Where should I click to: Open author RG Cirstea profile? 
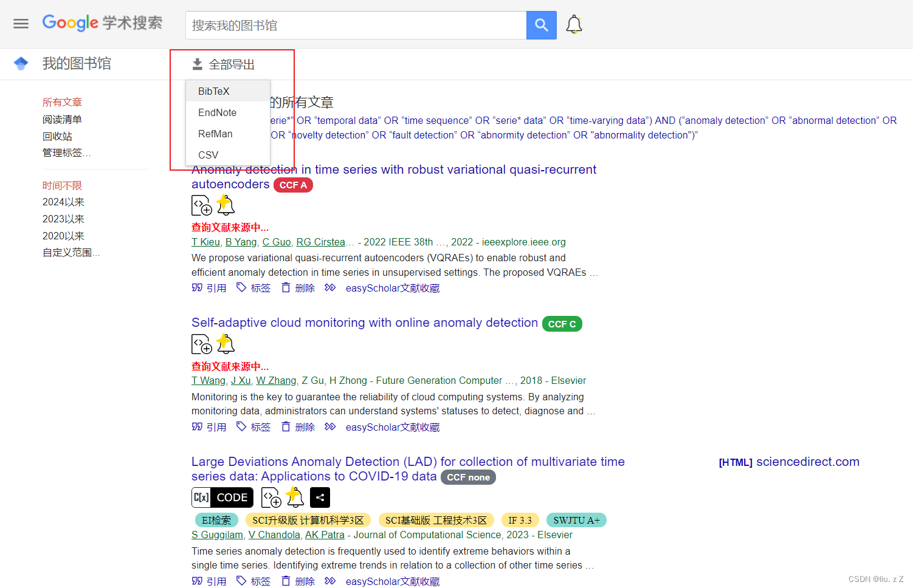pyautogui.click(x=320, y=242)
